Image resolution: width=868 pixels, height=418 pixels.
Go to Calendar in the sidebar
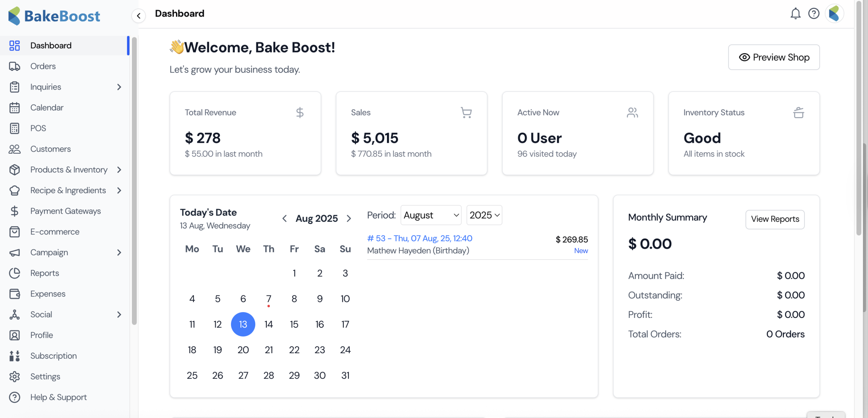click(x=47, y=108)
